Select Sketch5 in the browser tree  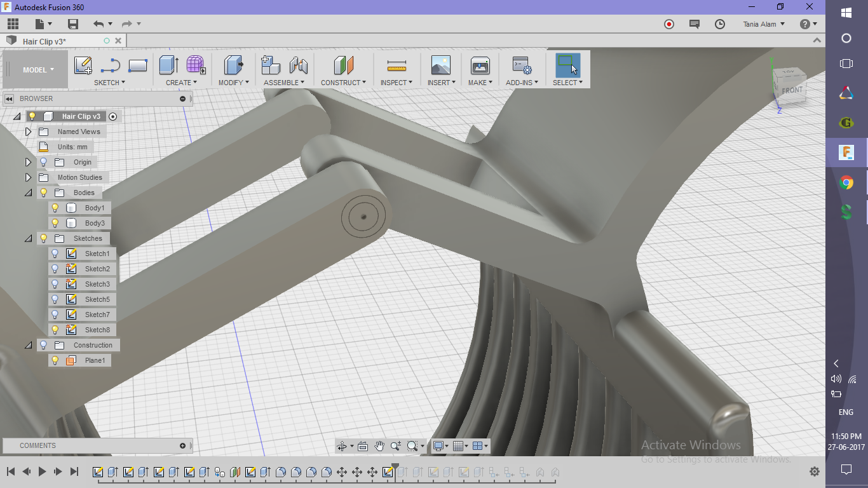pyautogui.click(x=97, y=299)
